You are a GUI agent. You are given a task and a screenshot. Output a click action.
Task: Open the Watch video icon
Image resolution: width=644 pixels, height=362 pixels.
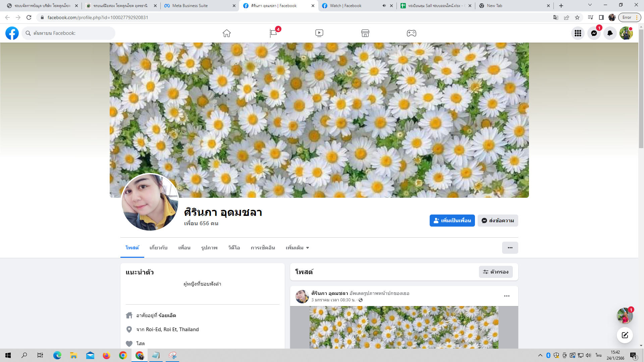[x=319, y=33]
